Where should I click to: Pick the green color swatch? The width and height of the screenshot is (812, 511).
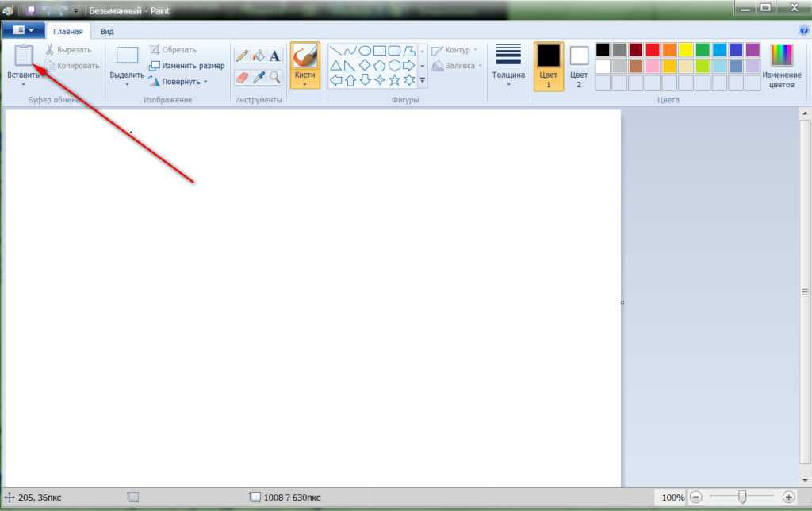pos(703,50)
